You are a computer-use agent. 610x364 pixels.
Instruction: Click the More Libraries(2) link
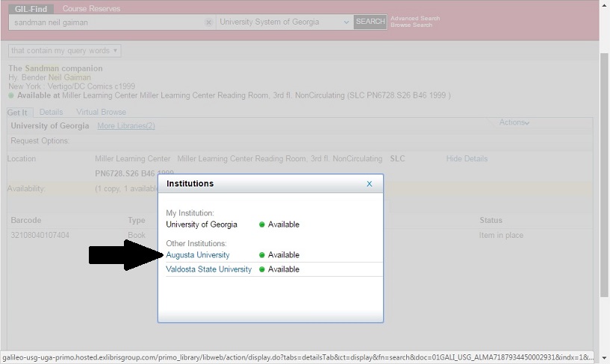click(x=126, y=126)
